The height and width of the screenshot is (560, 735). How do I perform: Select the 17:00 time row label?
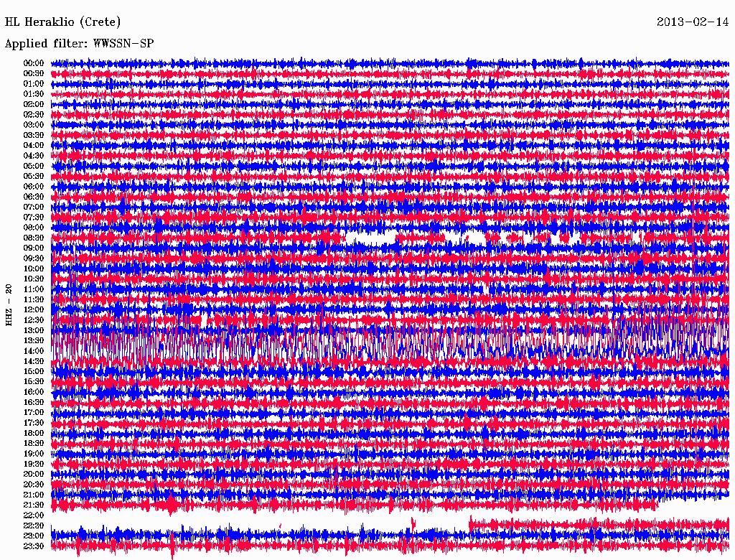(34, 412)
